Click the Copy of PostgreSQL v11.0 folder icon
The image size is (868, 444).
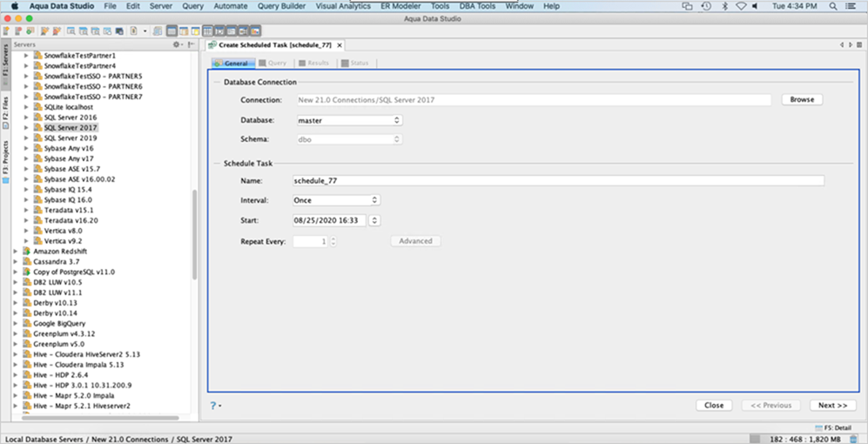26,272
